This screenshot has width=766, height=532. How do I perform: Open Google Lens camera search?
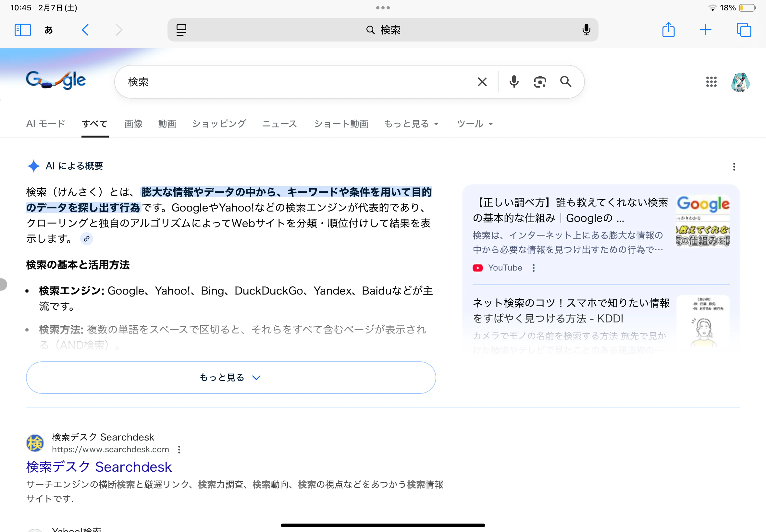coord(539,82)
